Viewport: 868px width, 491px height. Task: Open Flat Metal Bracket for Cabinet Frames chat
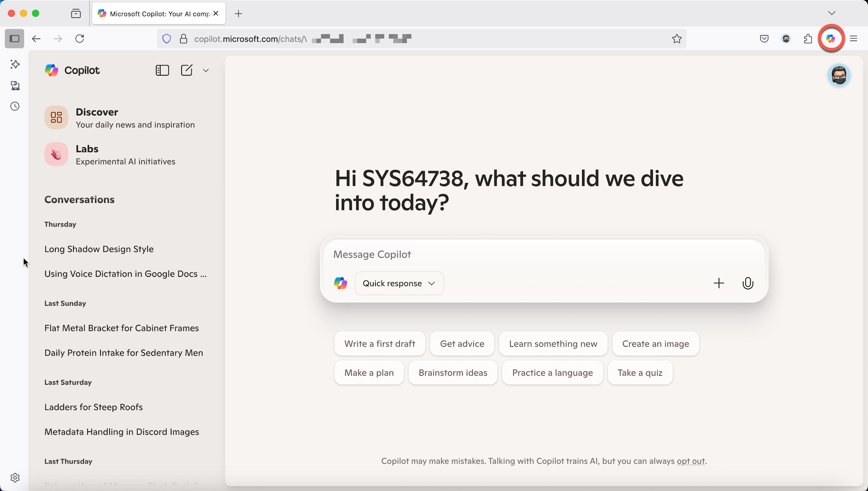tap(122, 328)
